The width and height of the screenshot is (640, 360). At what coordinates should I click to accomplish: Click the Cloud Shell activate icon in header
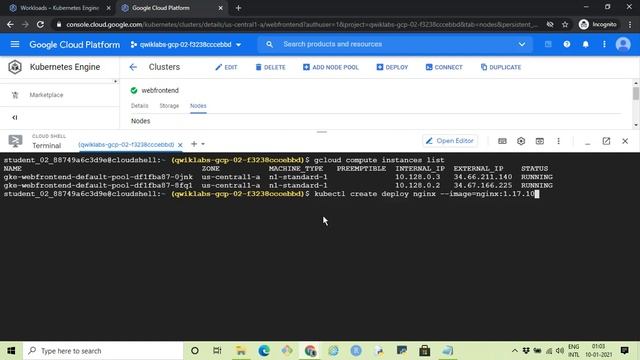pyautogui.click(x=548, y=44)
